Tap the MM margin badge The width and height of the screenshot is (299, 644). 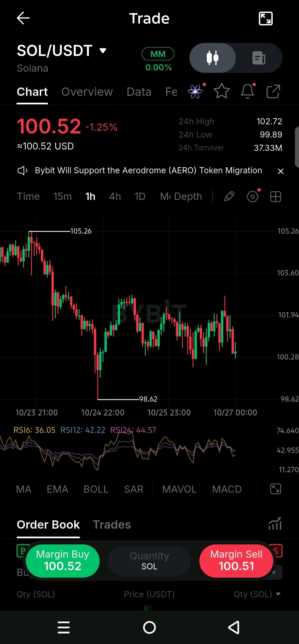(x=158, y=54)
